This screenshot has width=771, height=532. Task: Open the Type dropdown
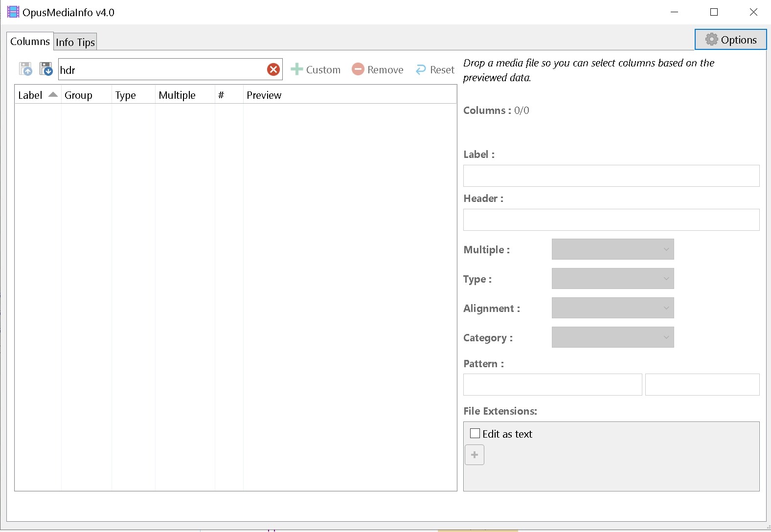coord(612,279)
